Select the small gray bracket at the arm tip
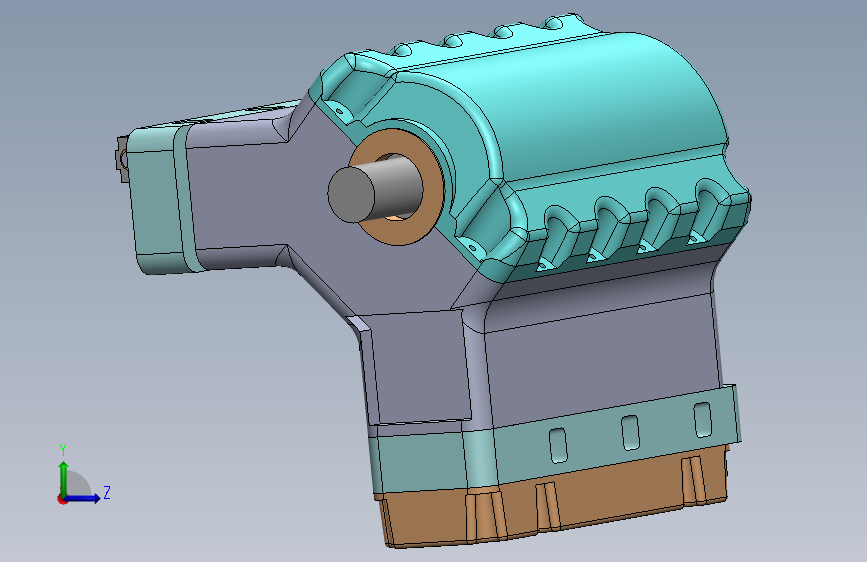This screenshot has width=867, height=562. click(122, 159)
